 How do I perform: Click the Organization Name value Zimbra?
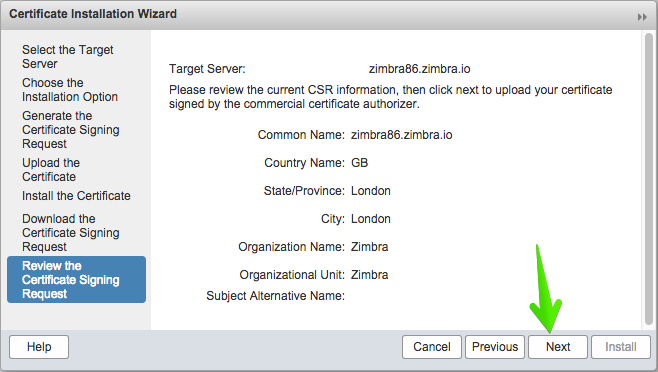(369, 247)
